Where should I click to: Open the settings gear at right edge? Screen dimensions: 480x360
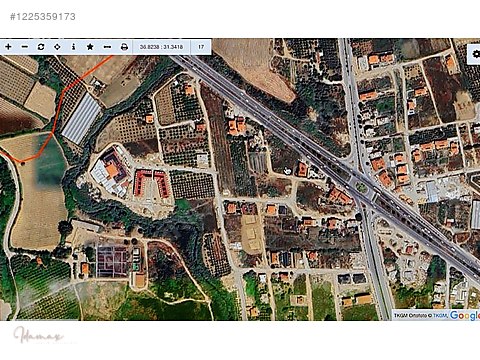[476, 54]
